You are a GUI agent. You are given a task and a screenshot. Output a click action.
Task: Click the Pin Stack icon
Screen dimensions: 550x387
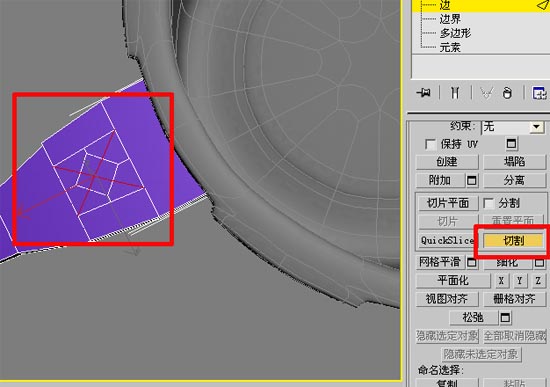(424, 93)
